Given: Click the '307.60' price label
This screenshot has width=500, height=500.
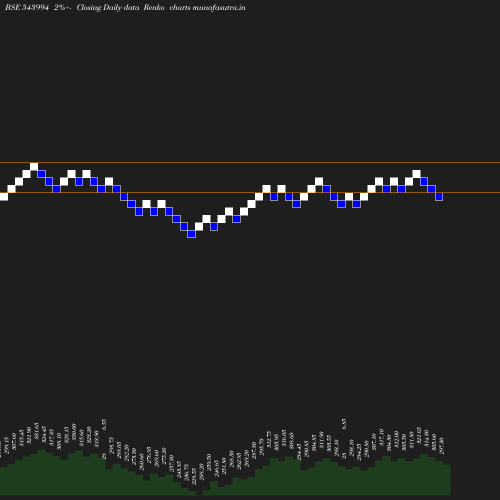Looking at the screenshot, I should pyautogui.click(x=14, y=441).
